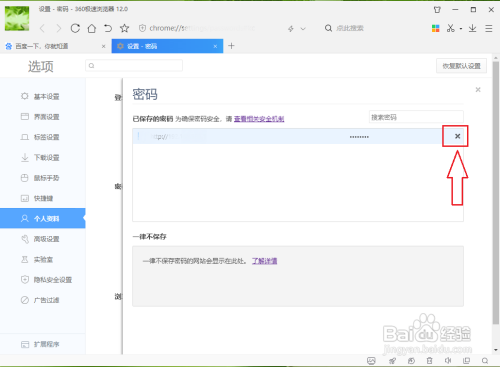The image size is (500, 367).
Task: Click the 了解详情 link
Action: pos(264,261)
